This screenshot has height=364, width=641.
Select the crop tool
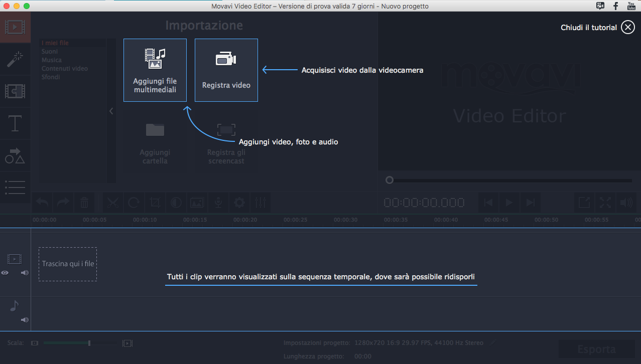tap(155, 203)
